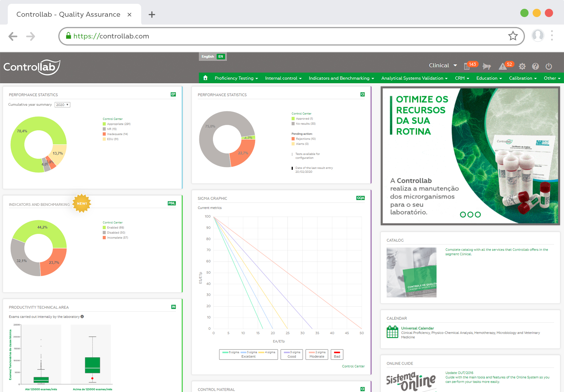Open the reports icon with 143 badge
This screenshot has height=392, width=564.
[x=467, y=66]
